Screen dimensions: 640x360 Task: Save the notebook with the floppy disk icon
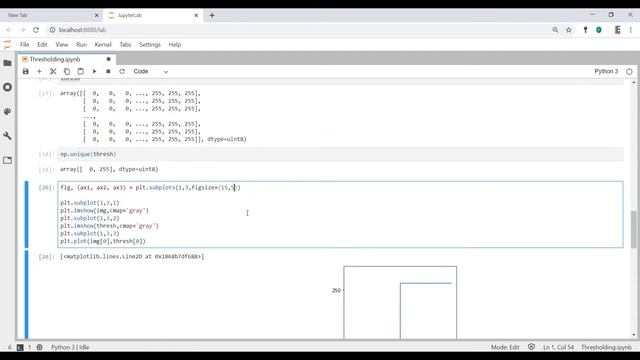(26, 71)
